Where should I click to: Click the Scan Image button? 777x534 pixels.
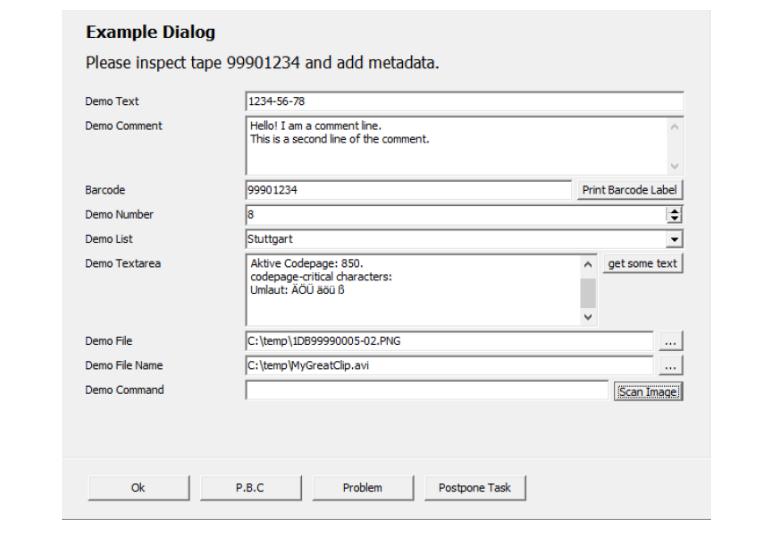(648, 392)
